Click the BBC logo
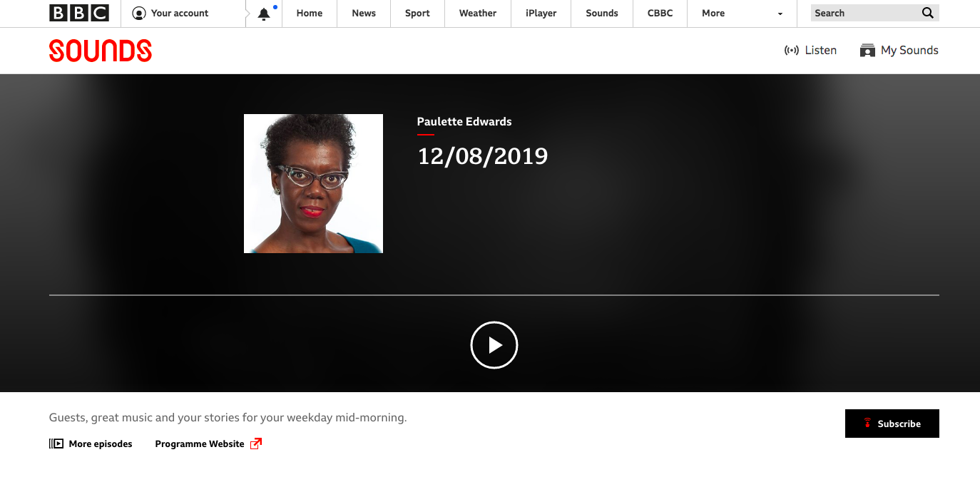980x477 pixels. [x=79, y=13]
